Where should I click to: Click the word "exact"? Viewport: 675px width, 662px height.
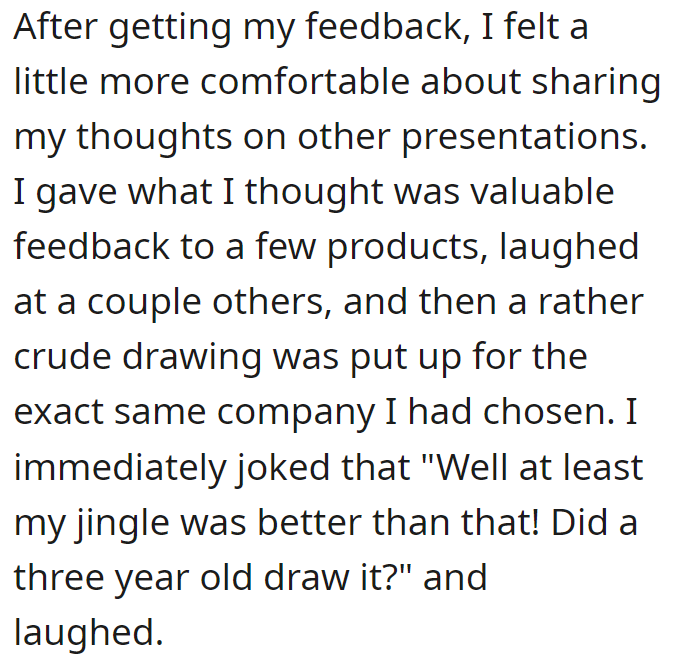pos(59,412)
